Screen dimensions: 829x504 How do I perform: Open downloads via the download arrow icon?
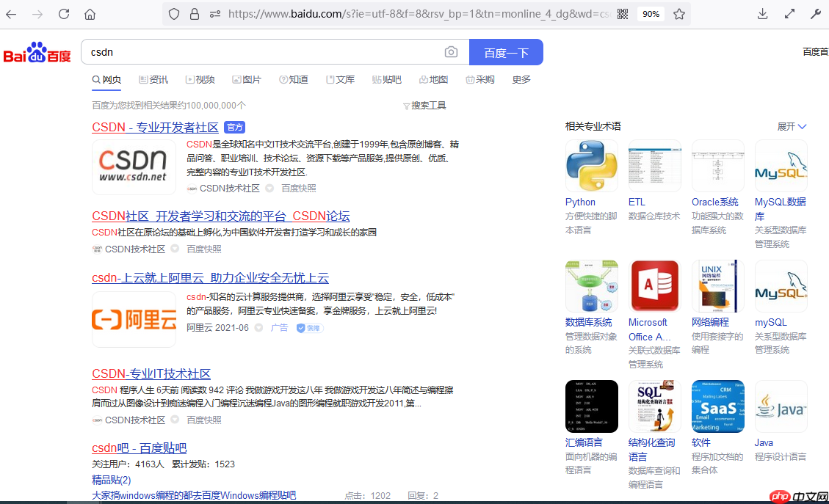(x=763, y=14)
